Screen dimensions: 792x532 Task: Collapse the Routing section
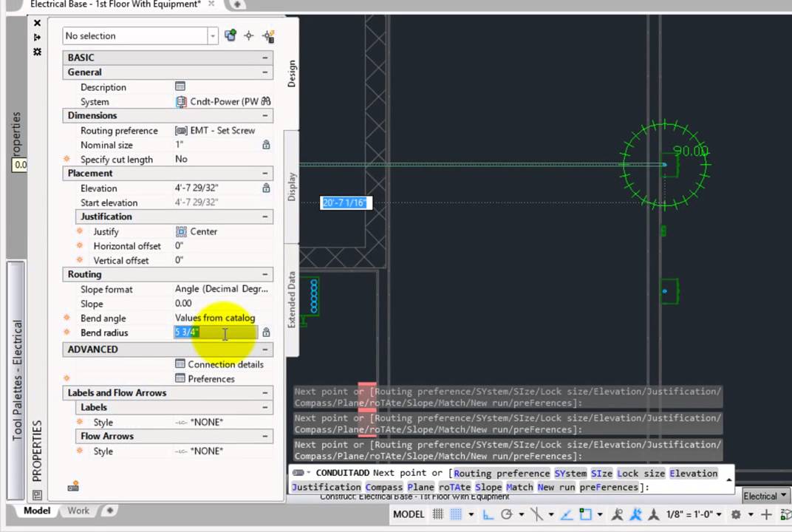pos(264,274)
